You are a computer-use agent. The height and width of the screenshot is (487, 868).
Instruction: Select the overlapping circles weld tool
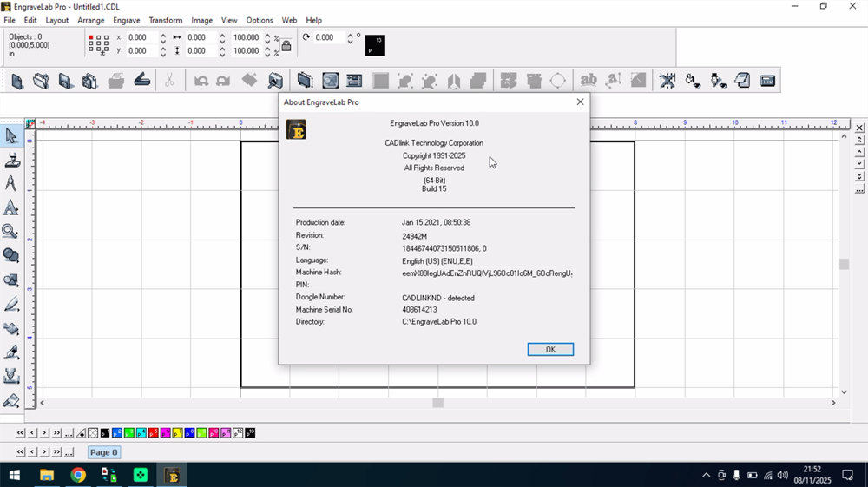click(11, 255)
